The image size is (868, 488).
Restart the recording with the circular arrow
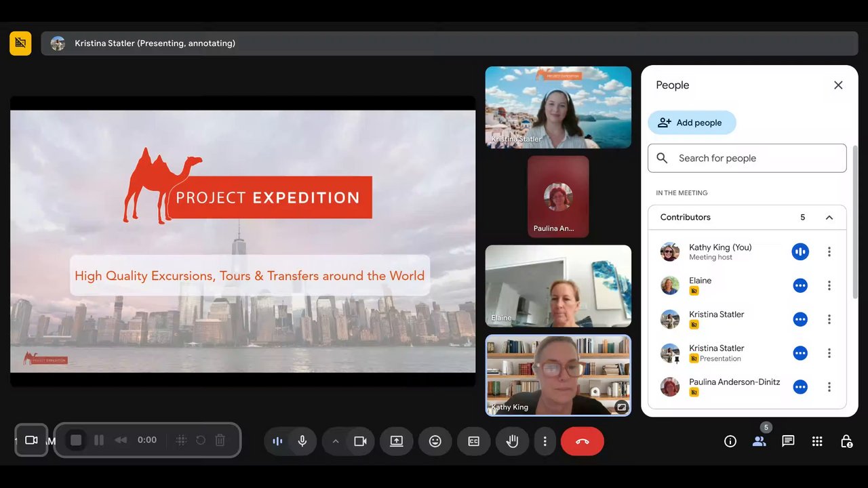pyautogui.click(x=201, y=440)
